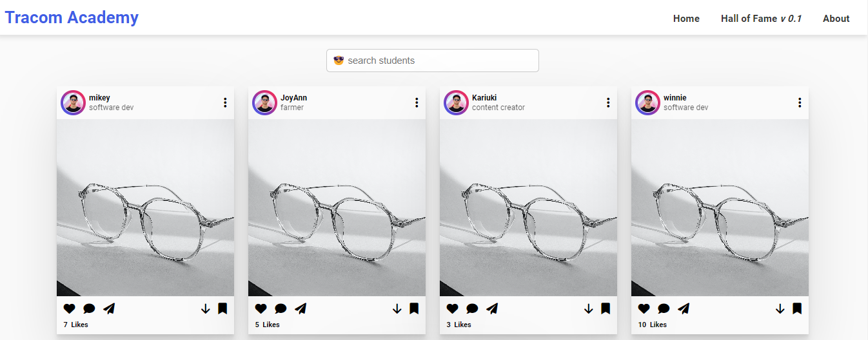
Task: Like mikey's post with the heart icon
Action: coord(70,309)
